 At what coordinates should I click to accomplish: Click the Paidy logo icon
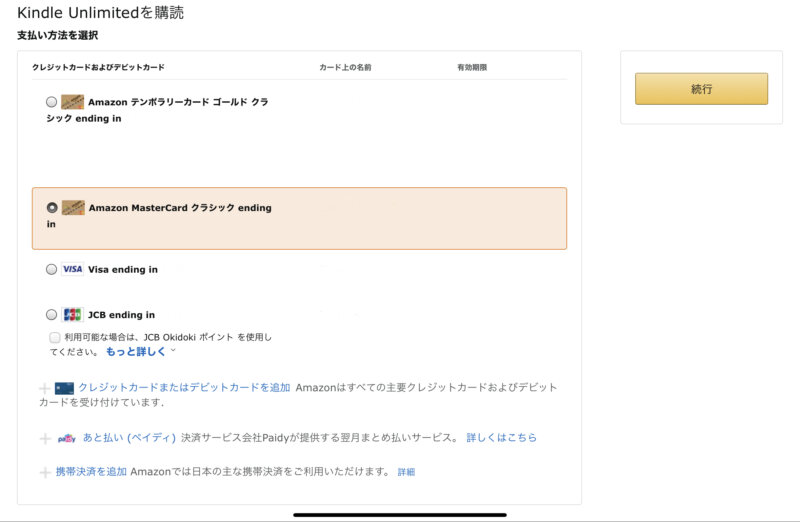tap(66, 438)
